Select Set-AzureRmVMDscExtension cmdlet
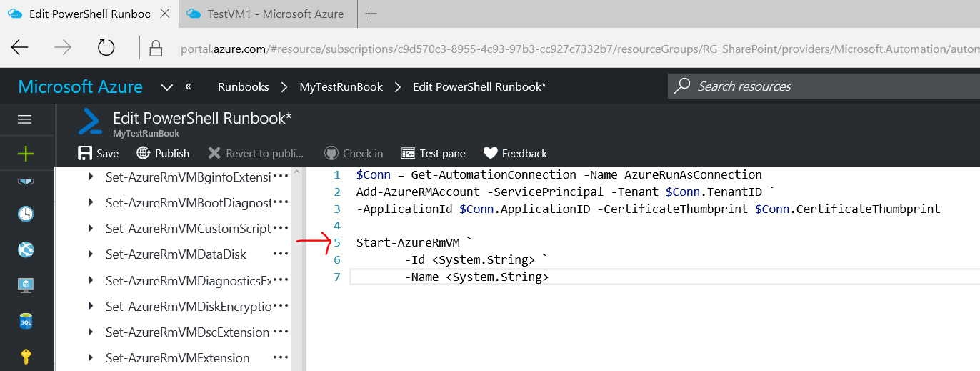The image size is (980, 371). coord(187,332)
